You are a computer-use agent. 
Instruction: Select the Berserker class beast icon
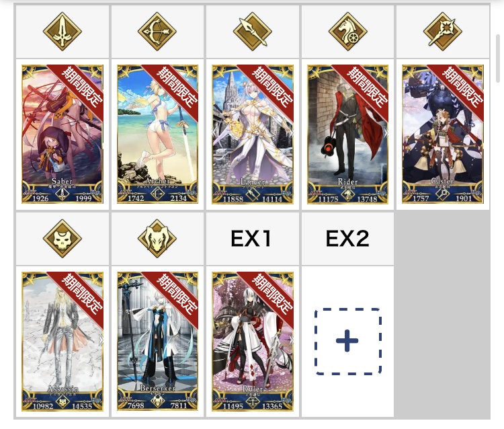[157, 239]
